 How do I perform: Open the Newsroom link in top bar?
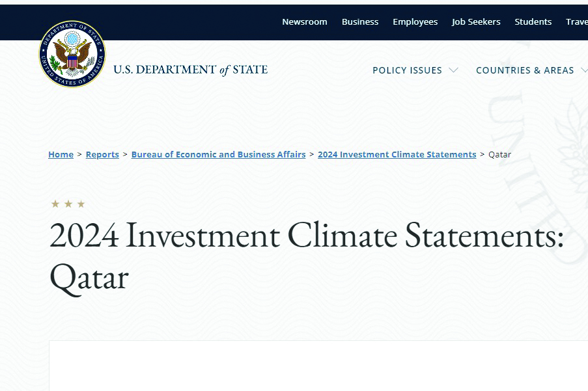point(304,22)
